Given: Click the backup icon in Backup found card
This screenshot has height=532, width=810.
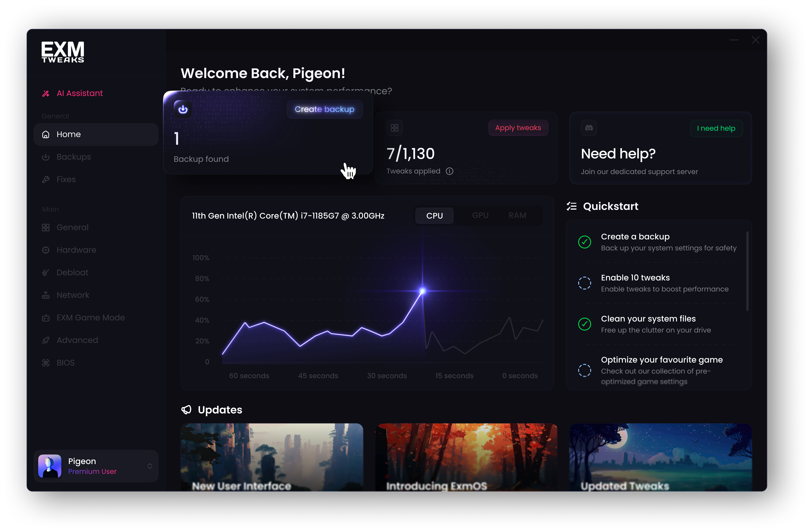Looking at the screenshot, I should (183, 109).
